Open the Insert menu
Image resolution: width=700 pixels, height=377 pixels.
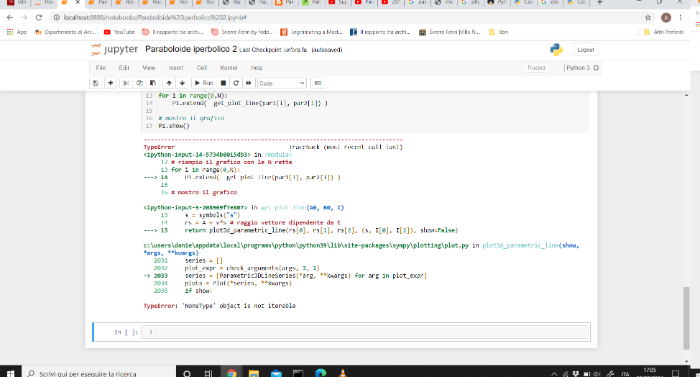point(176,68)
